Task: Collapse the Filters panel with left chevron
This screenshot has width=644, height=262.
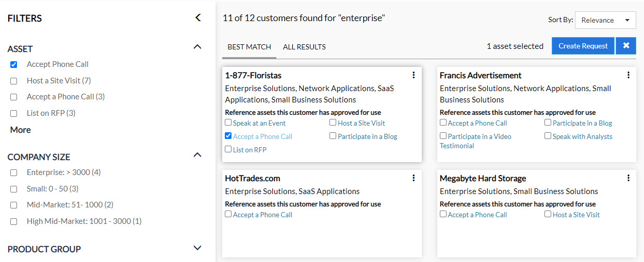Action: 198,18
